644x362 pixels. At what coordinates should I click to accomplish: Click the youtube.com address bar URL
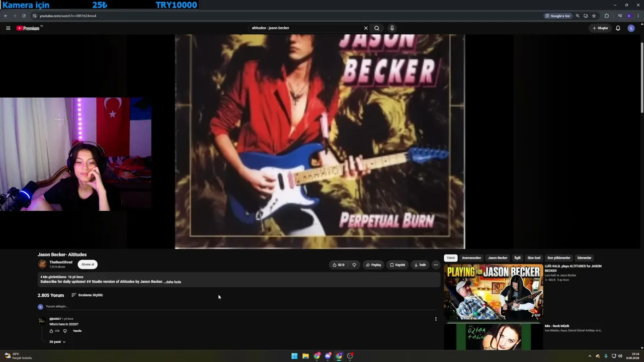pos(68,16)
